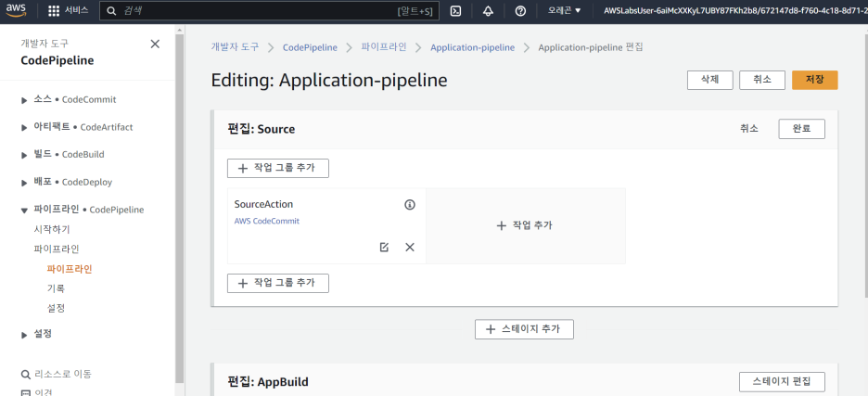Open the AWS home logo

click(17, 10)
